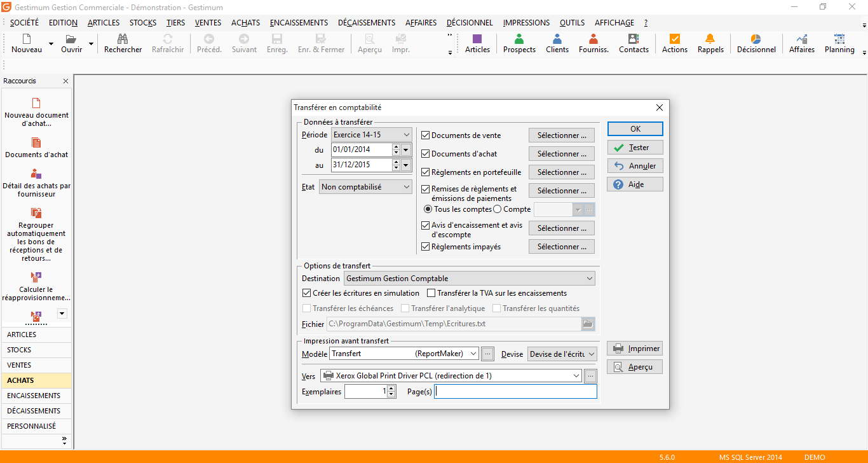
Task: Click the du date field 01/01/2014
Action: click(362, 150)
